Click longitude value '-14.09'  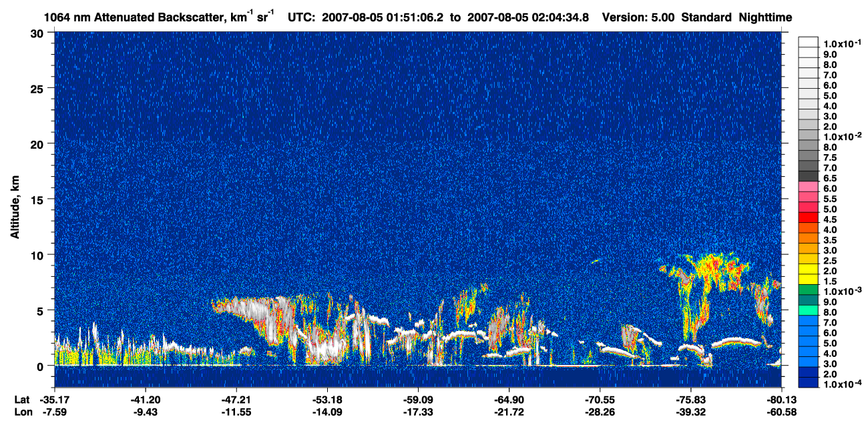point(327,412)
